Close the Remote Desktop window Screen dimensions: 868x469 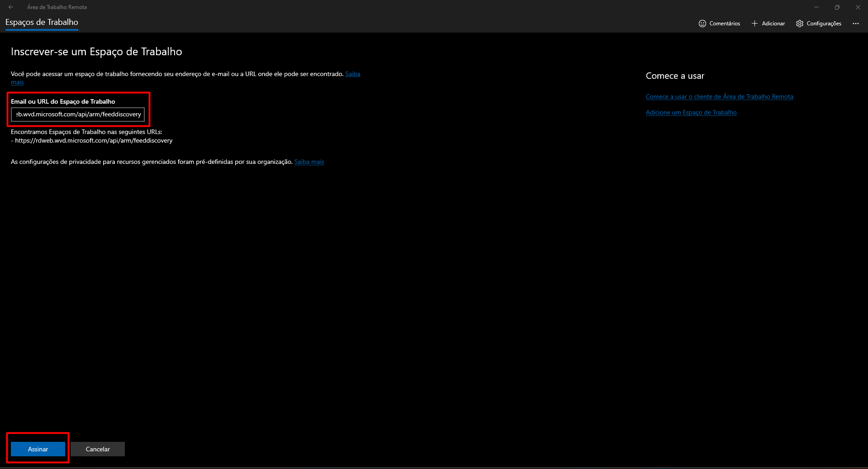point(858,7)
